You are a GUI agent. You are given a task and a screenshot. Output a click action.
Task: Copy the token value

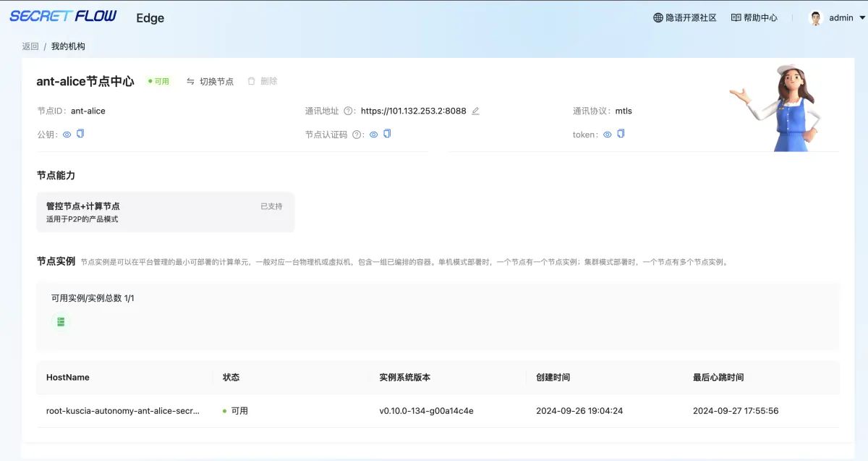pos(621,134)
